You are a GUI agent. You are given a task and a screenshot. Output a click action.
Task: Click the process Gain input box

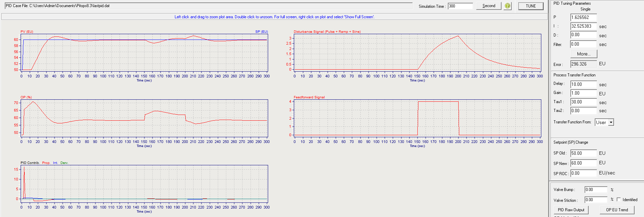click(x=583, y=93)
